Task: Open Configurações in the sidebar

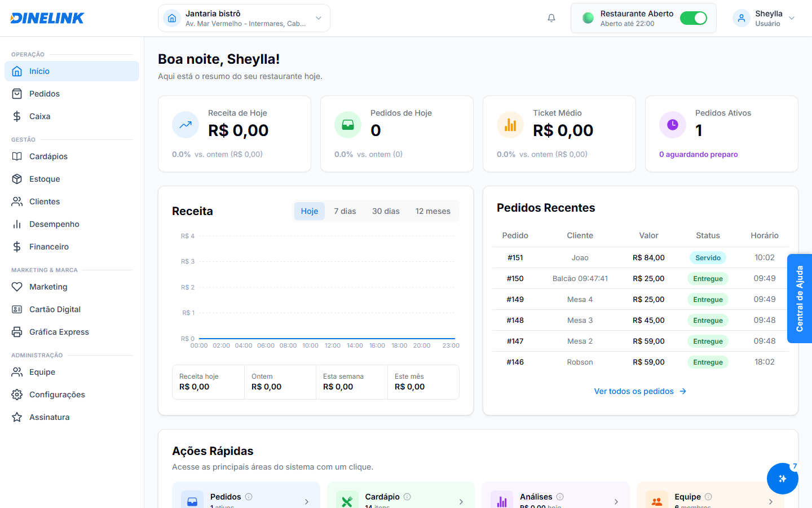Action: click(72, 395)
